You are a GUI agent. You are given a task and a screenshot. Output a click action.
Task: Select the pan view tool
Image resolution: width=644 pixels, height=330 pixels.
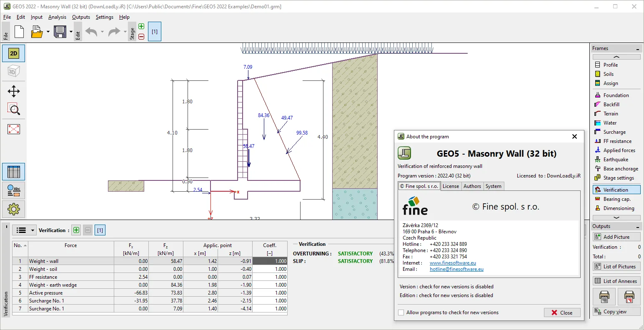pos(14,91)
